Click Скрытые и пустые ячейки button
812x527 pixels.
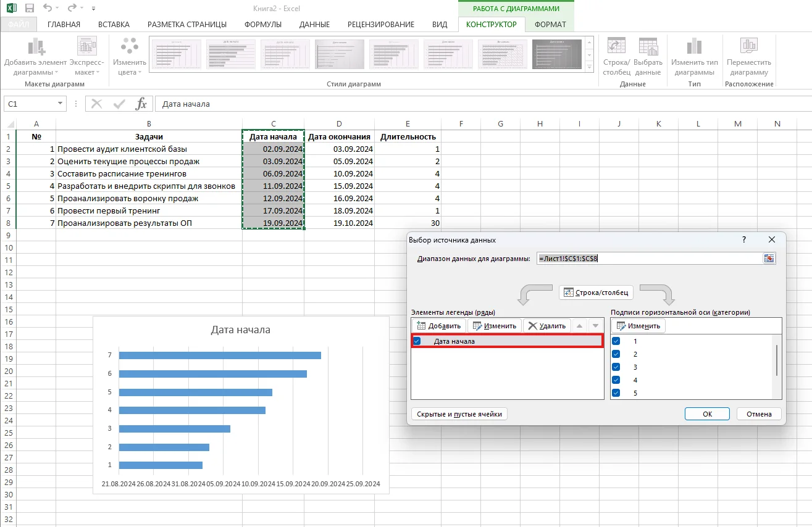(459, 414)
